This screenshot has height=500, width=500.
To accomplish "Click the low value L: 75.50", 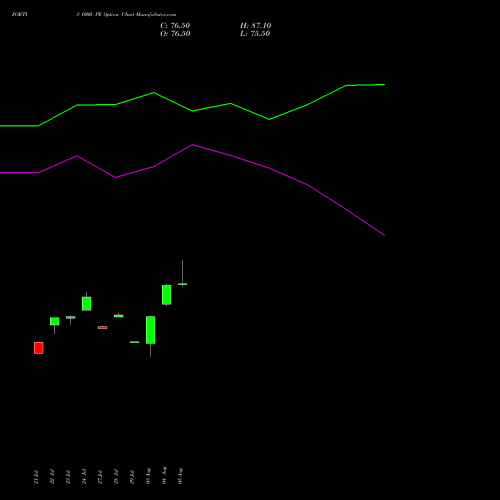I will [x=255, y=34].
